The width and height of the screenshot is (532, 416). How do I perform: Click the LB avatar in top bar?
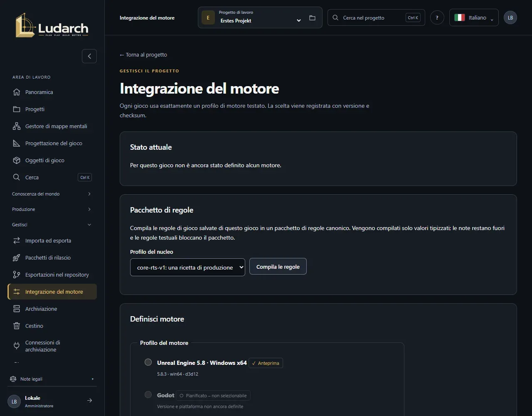pyautogui.click(x=510, y=17)
